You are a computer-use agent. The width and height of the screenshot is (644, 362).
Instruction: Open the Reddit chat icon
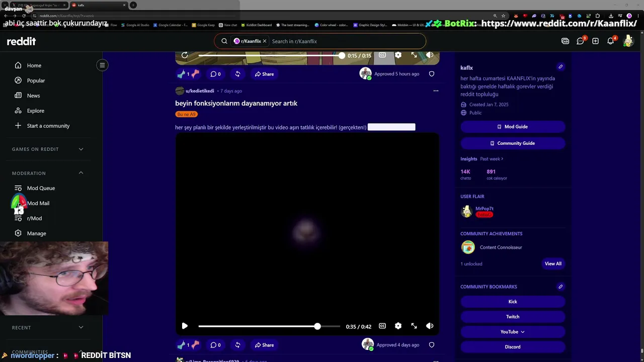click(580, 41)
